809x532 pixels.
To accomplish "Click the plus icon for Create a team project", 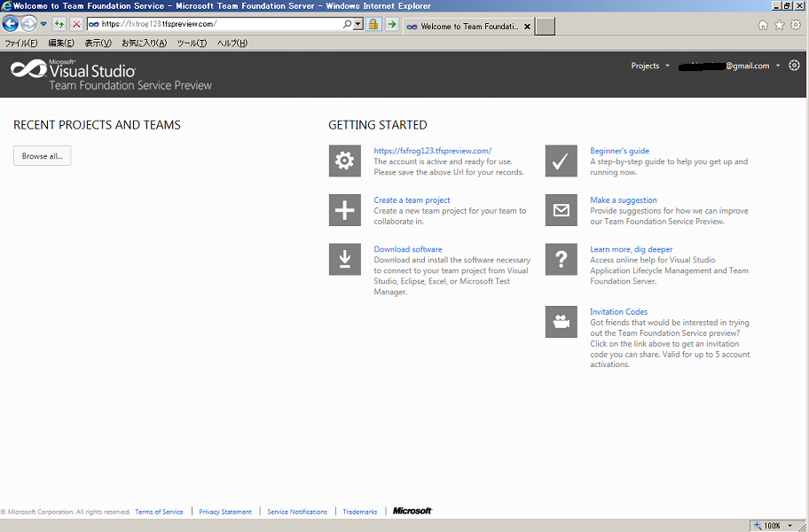I will point(344,210).
